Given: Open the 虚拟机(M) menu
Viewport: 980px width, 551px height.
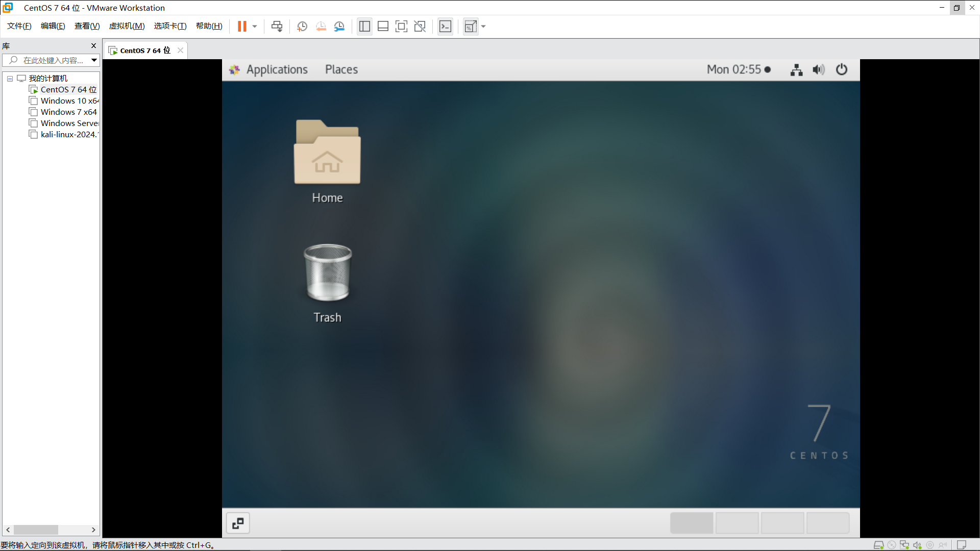Looking at the screenshot, I should (127, 26).
